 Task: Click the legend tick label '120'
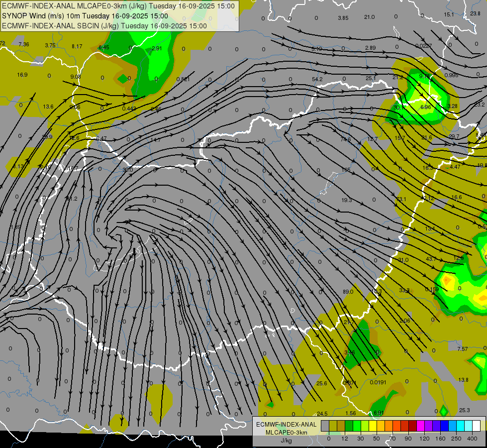coord(424,439)
